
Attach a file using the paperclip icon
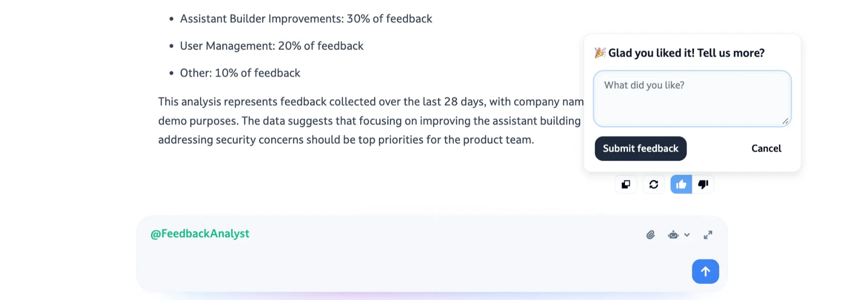click(x=650, y=235)
